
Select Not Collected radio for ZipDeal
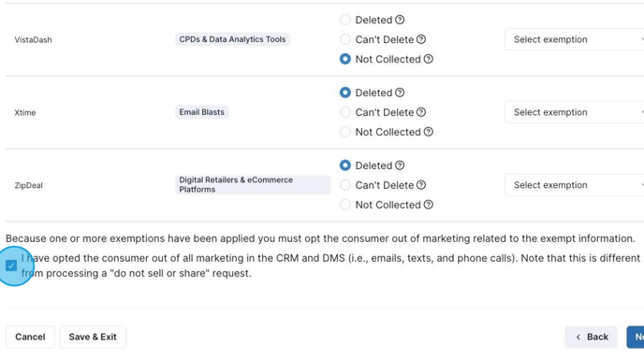(345, 205)
